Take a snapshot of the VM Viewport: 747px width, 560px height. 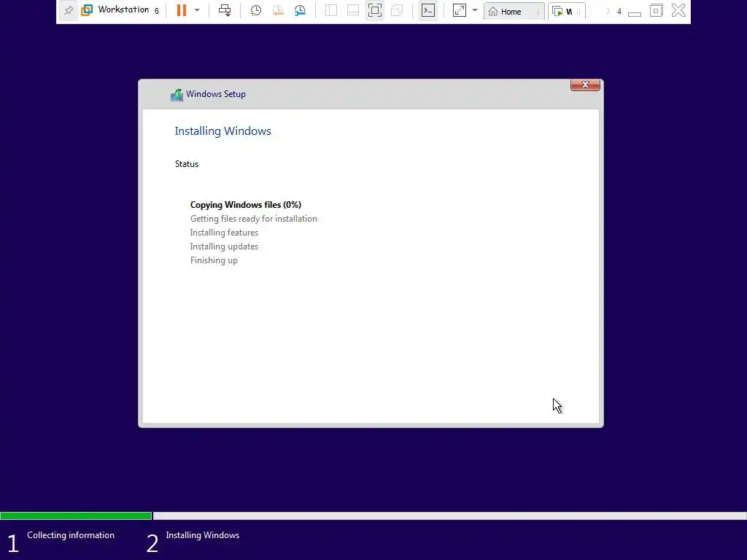256,10
